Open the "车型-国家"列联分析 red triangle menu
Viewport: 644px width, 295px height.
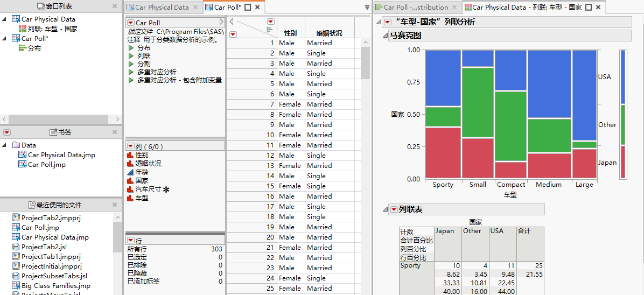pos(387,22)
